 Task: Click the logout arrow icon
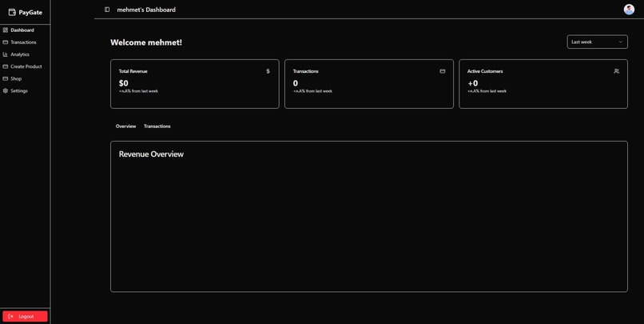10,317
